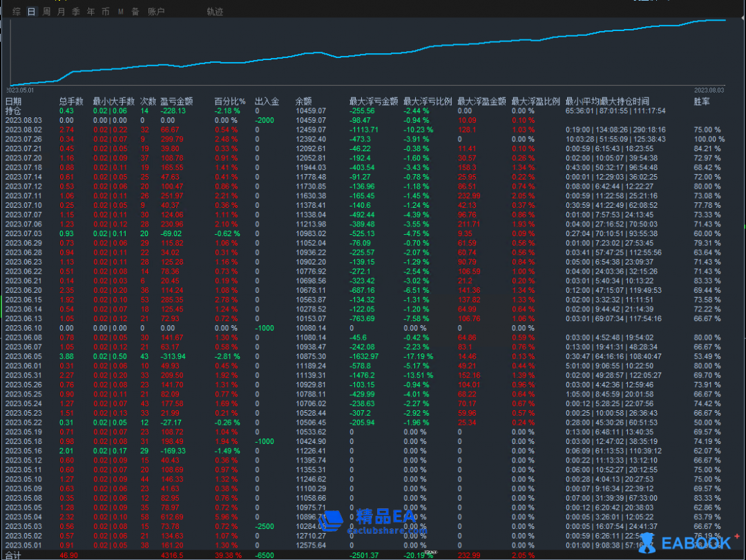This screenshot has width=746, height=560.
Task: Switch to the 综 summary tab
Action: [16, 12]
